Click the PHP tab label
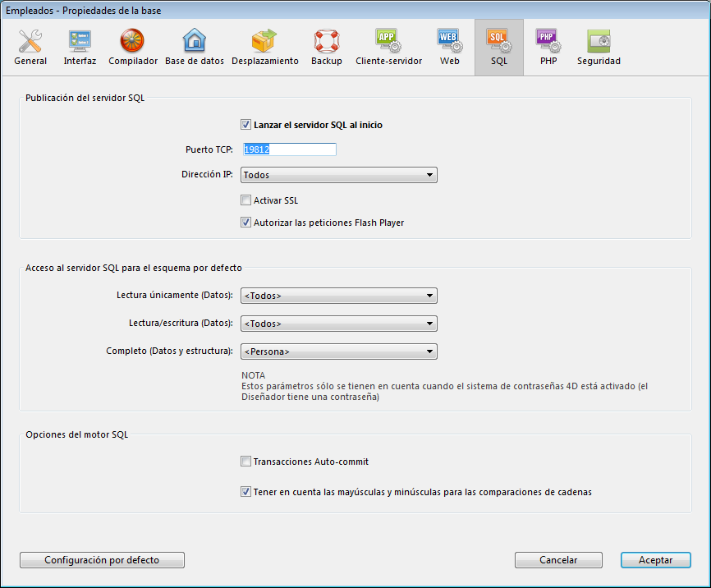This screenshot has width=711, height=588. (548, 61)
